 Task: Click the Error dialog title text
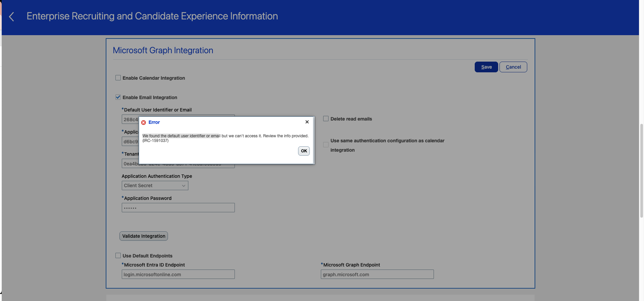pyautogui.click(x=154, y=122)
